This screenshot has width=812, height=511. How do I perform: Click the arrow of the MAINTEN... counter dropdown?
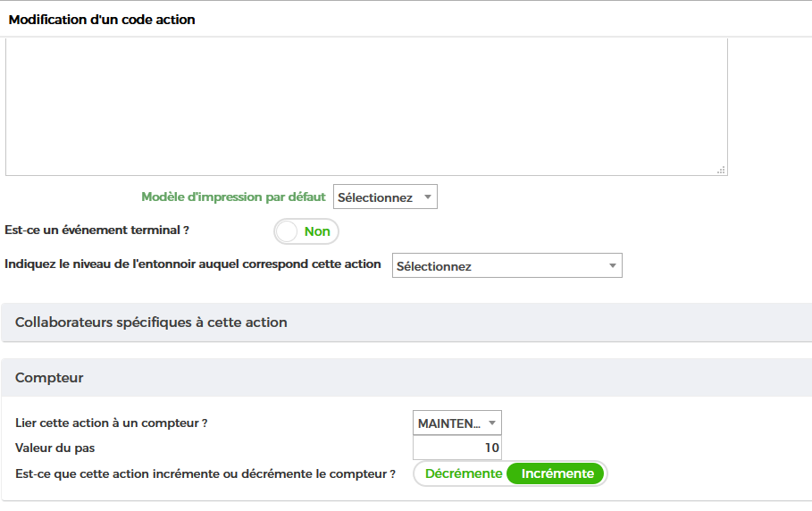point(492,423)
